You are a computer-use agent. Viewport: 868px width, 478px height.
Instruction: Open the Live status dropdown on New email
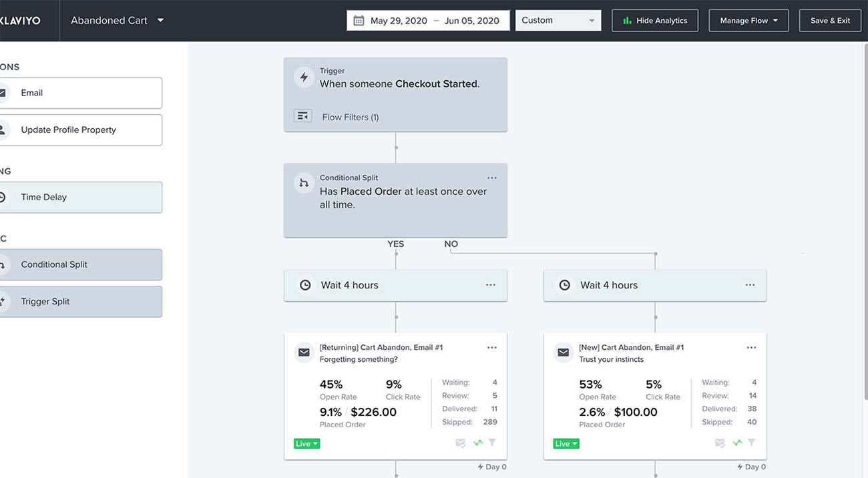566,443
